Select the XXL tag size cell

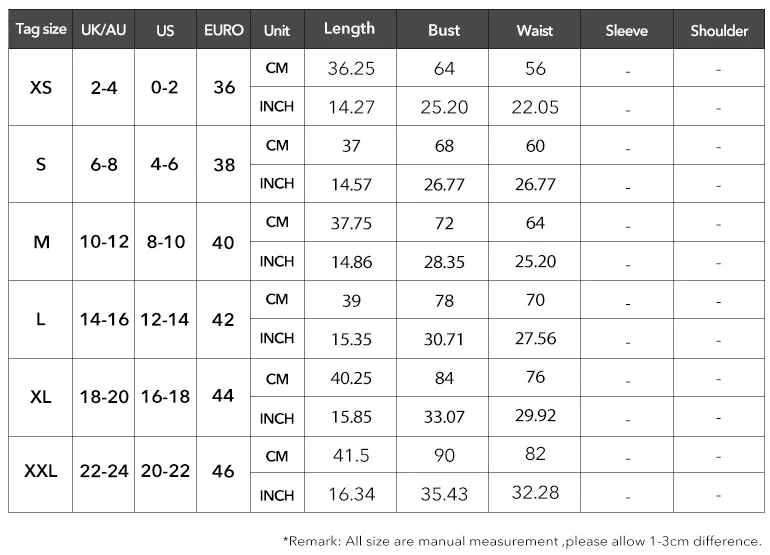[41, 474]
